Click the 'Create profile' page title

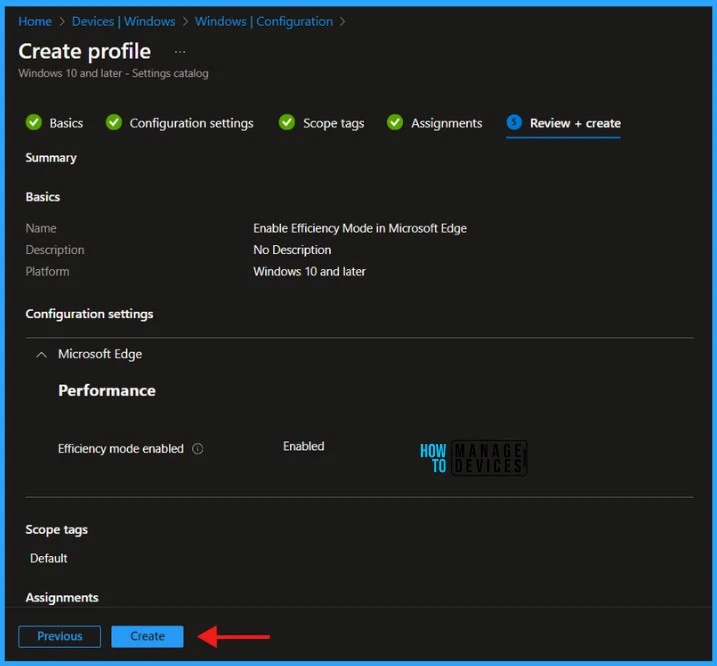click(x=85, y=51)
